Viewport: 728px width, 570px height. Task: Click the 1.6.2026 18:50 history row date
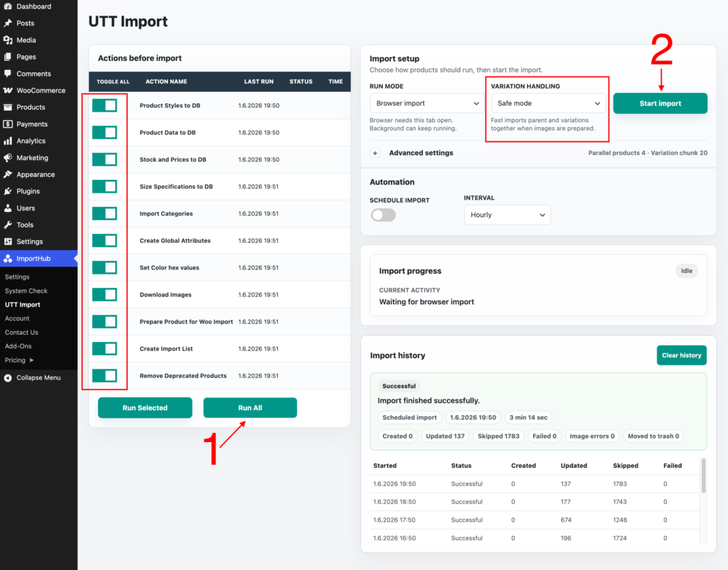394,502
